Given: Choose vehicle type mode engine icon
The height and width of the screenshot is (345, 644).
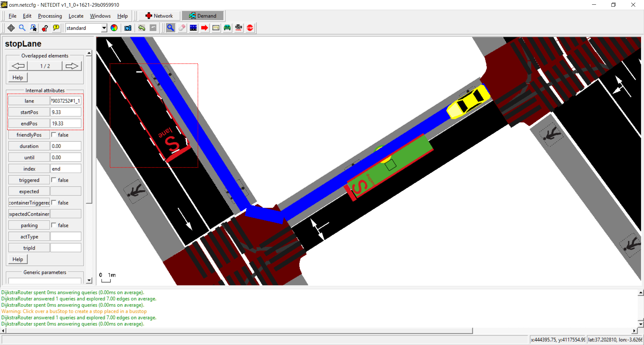Looking at the screenshot, I should point(238,28).
